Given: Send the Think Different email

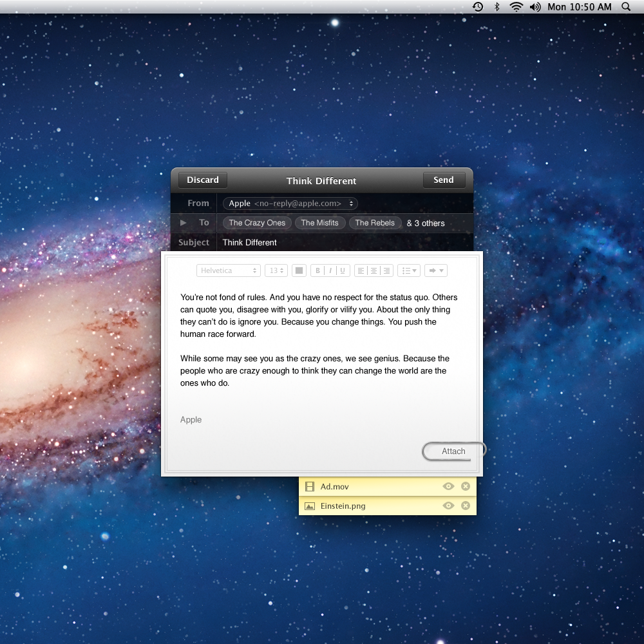Looking at the screenshot, I should coord(444,180).
